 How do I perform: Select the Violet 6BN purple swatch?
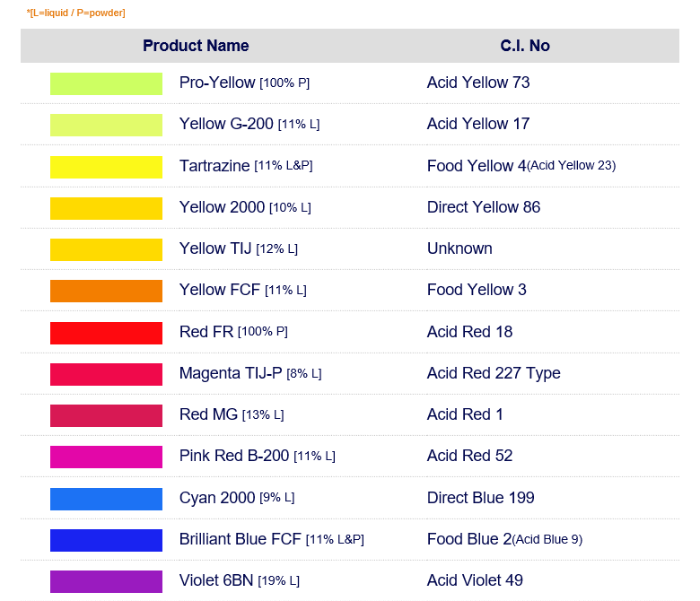click(x=106, y=581)
